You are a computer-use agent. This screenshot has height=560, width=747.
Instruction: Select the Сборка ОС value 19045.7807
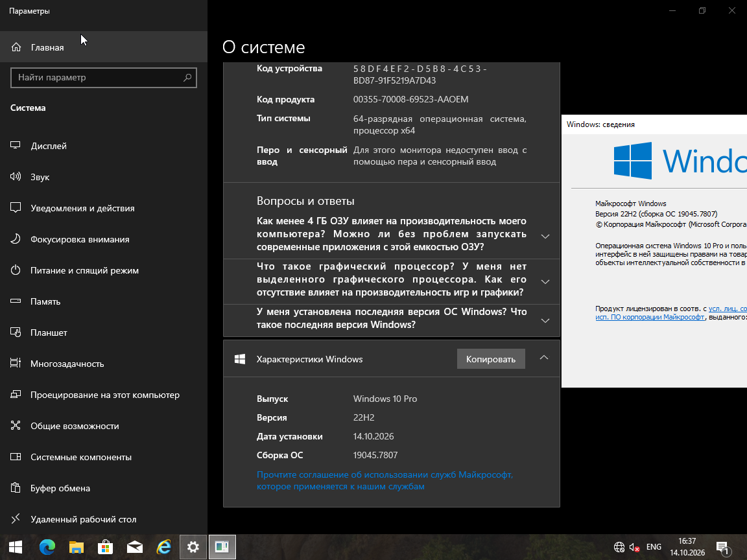pos(375,455)
